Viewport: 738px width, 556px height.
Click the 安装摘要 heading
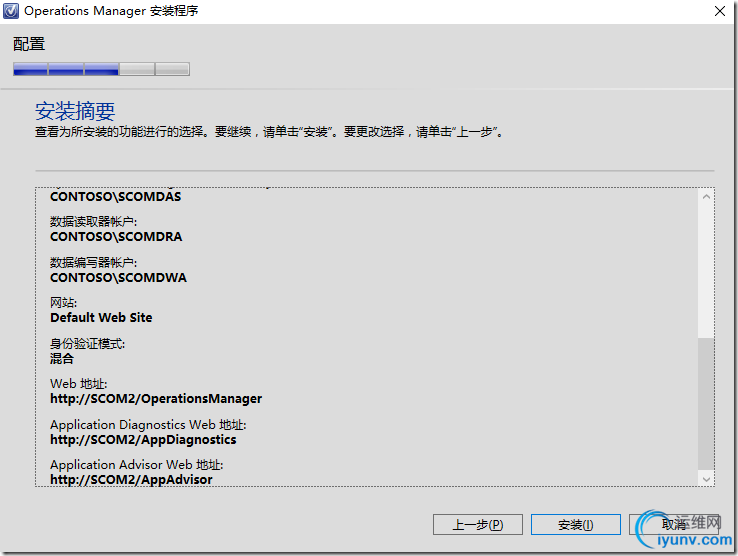75,111
